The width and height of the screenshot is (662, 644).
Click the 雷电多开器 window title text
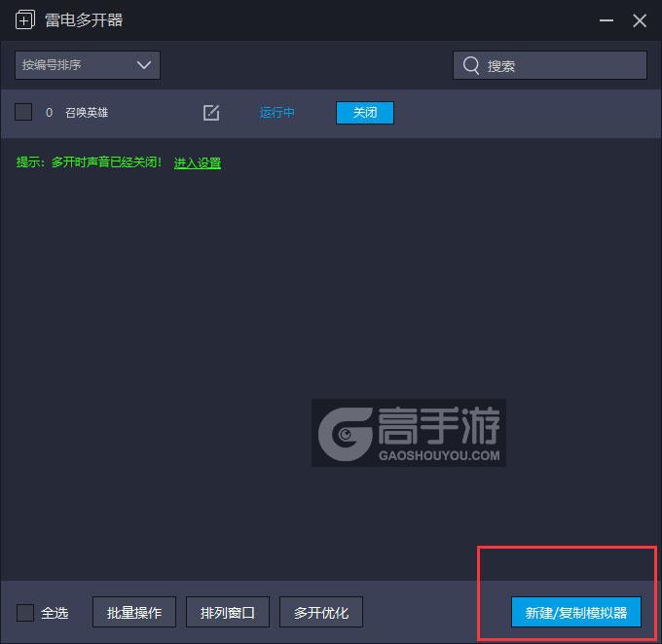pos(84,19)
